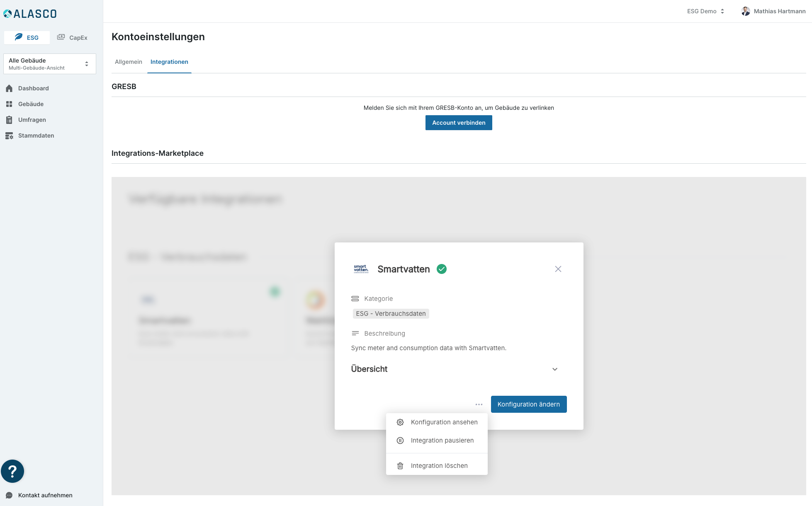Click the trash icon beside Integration löschen
This screenshot has width=812, height=506.
click(x=400, y=466)
